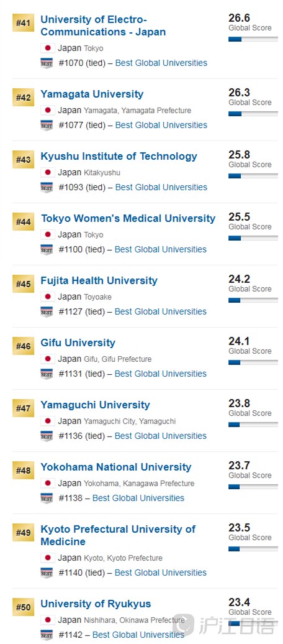
Task: Open Yokohama National University link
Action: (116, 467)
